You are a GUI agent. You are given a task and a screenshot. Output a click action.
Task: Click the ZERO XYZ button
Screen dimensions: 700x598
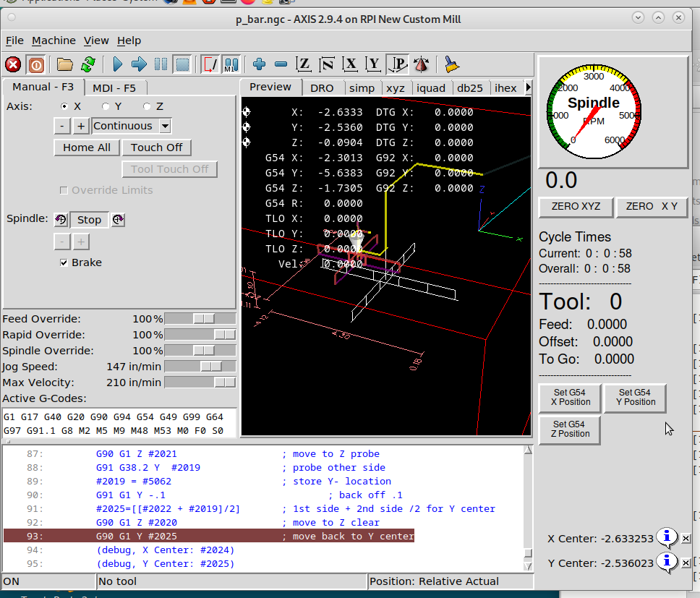576,206
